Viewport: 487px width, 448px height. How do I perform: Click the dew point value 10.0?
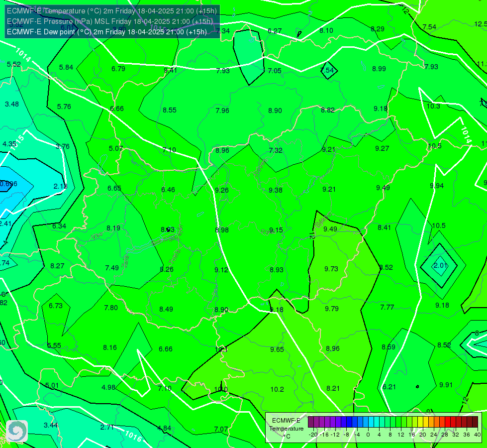(221, 389)
